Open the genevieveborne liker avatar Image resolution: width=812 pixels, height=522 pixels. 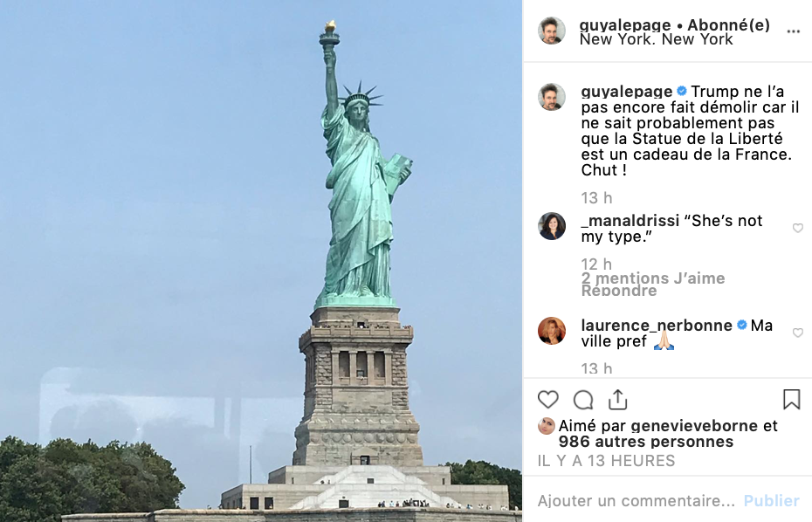click(546, 426)
